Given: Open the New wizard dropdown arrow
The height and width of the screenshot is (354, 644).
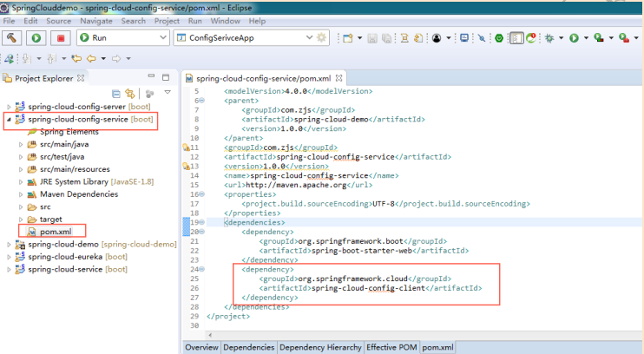Looking at the screenshot, I should coord(360,38).
